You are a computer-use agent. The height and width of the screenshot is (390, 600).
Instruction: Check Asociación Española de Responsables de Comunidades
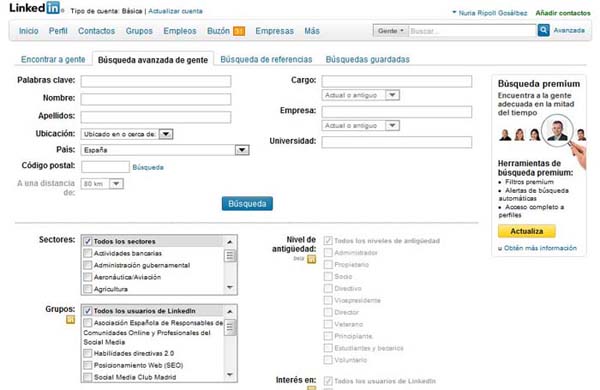point(88,323)
